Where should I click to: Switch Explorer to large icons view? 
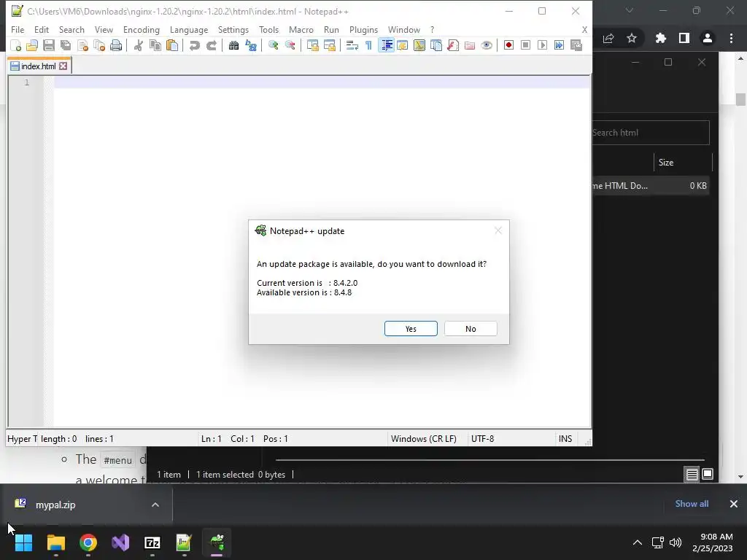pyautogui.click(x=708, y=474)
